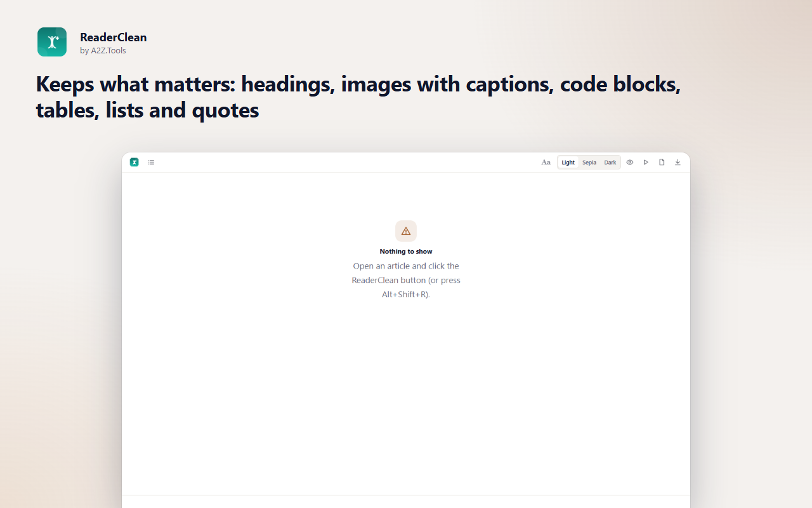This screenshot has height=508, width=812.
Task: Click the 'Keeps what matters' headline
Action: 358,97
